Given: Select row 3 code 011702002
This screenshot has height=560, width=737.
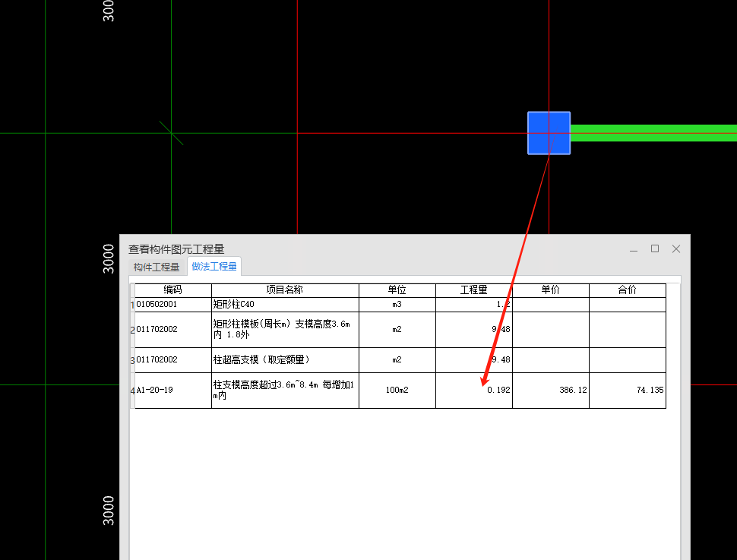Looking at the screenshot, I should pos(173,360).
